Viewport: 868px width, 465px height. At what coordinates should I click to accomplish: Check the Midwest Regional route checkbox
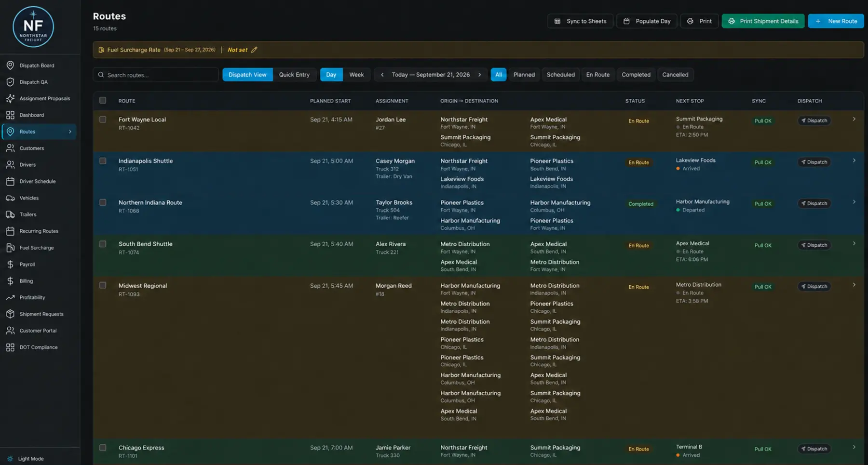click(x=103, y=285)
